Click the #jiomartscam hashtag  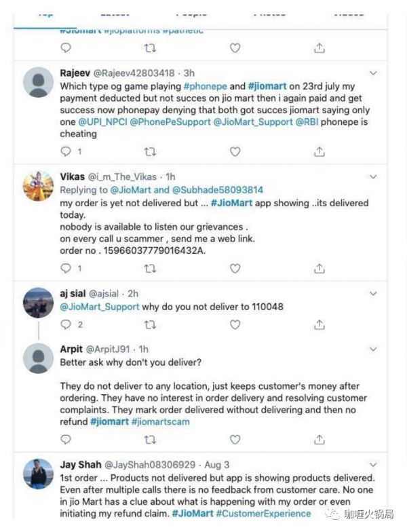159,421
